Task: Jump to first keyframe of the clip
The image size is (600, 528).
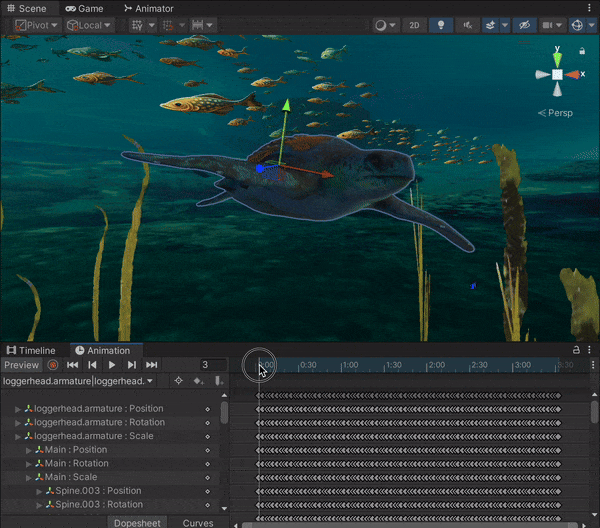Action: 72,365
